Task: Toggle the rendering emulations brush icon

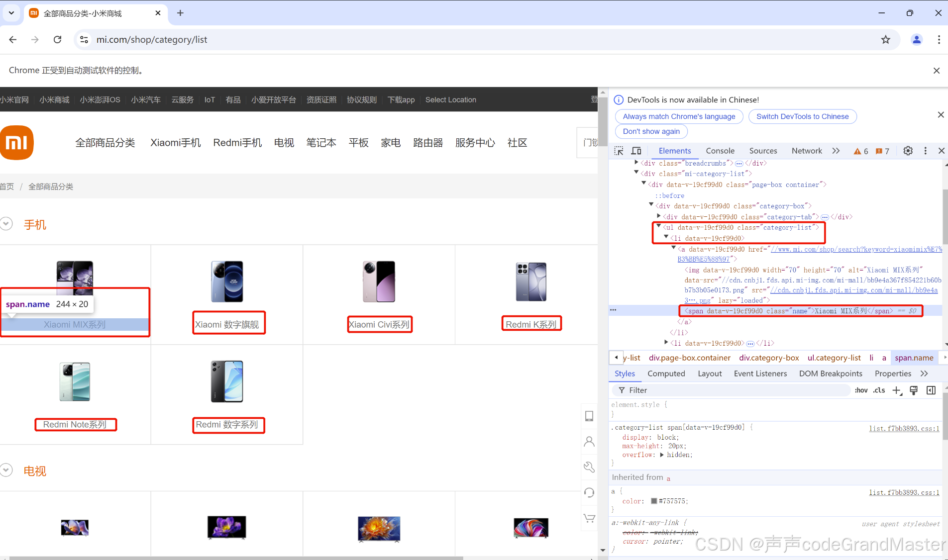Action: tap(914, 390)
